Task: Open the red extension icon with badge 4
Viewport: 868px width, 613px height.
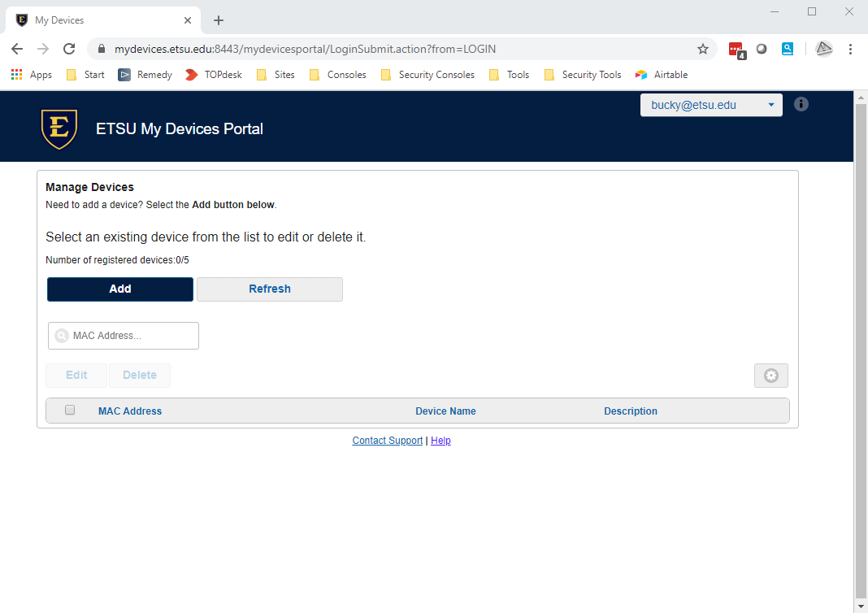Action: tap(736, 49)
